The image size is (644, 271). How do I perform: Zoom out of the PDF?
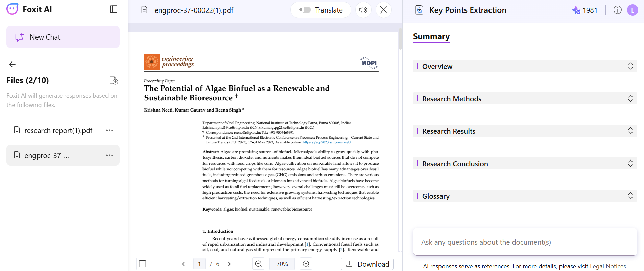258,264
